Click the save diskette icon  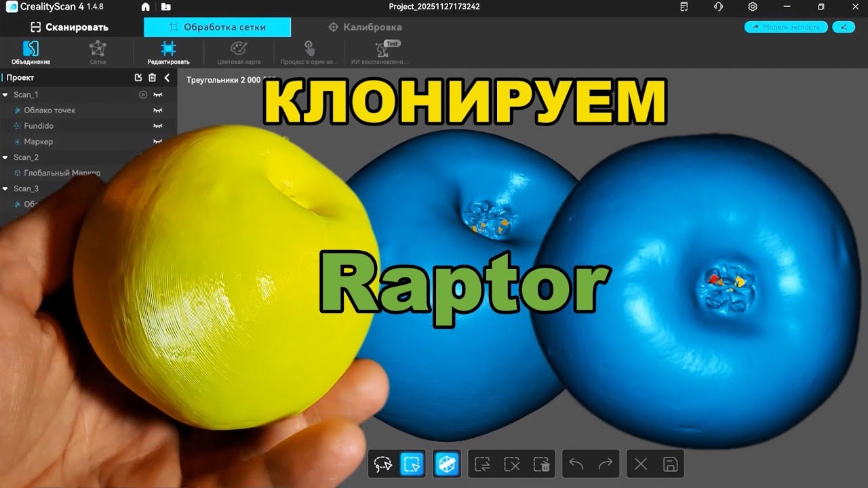(x=670, y=464)
